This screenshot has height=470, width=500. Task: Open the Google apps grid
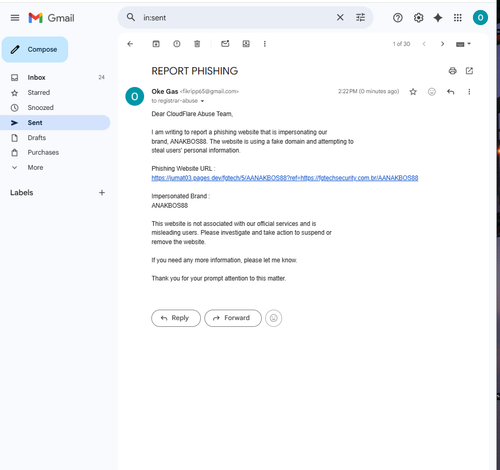(458, 18)
